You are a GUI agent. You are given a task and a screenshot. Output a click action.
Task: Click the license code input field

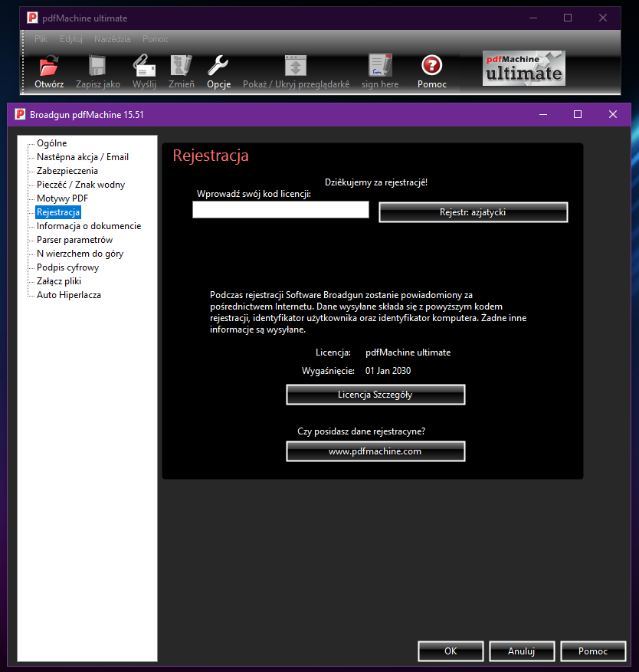280,210
